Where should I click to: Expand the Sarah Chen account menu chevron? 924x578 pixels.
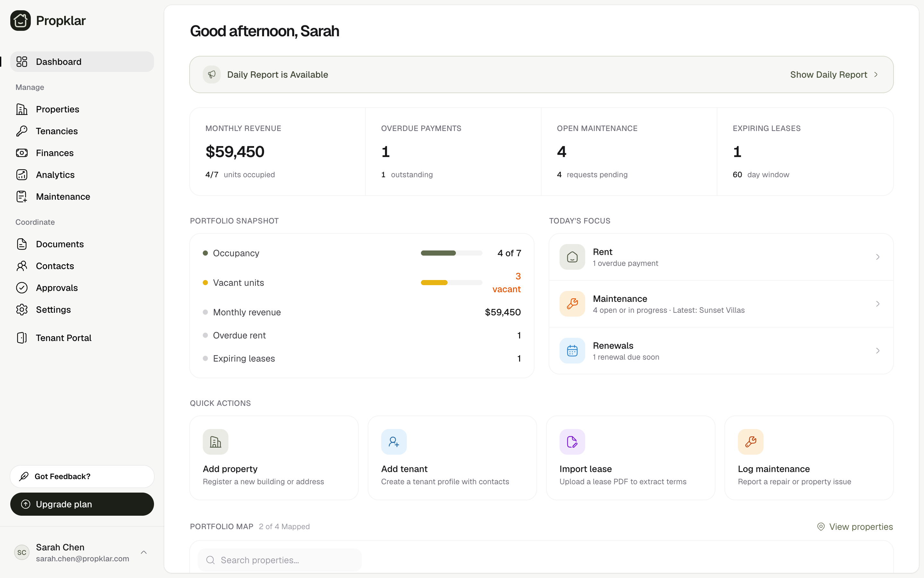tap(143, 552)
